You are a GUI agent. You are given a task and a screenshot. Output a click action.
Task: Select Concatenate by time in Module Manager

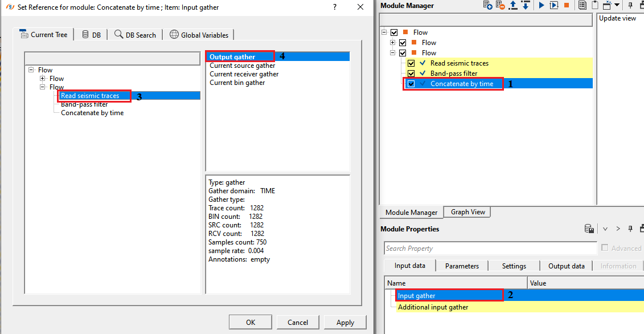(462, 84)
